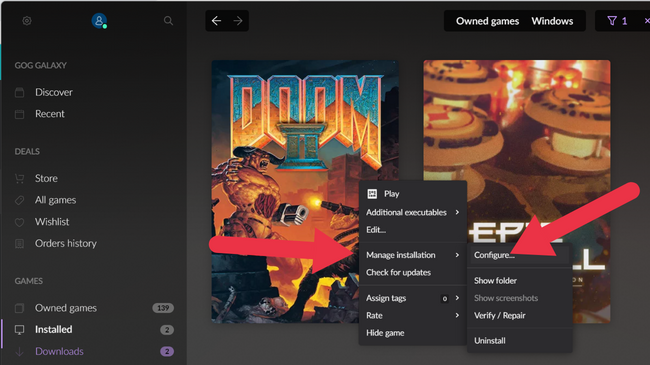The height and width of the screenshot is (365, 650).
Task: Click the 139 Owned games count badge
Action: coord(163,308)
